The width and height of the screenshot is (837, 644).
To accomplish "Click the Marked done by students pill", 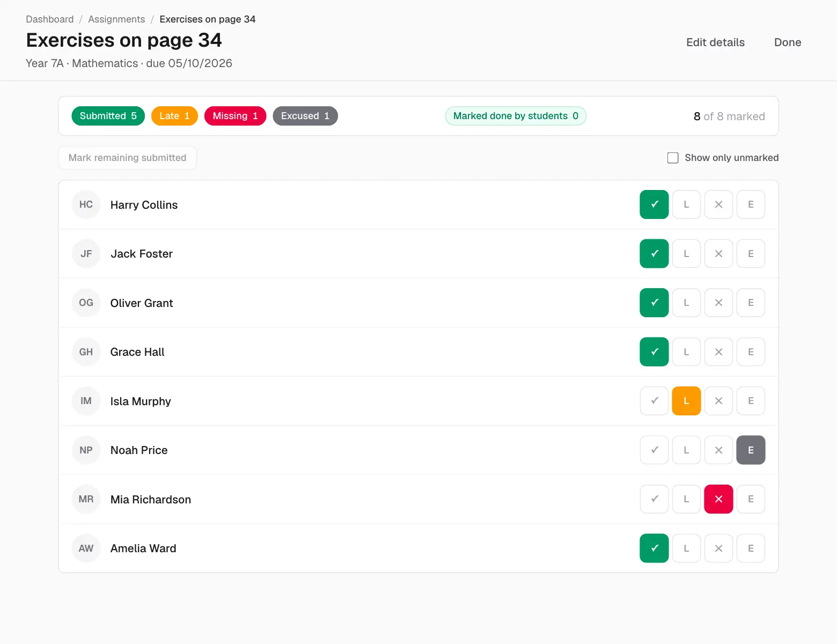I will click(516, 116).
